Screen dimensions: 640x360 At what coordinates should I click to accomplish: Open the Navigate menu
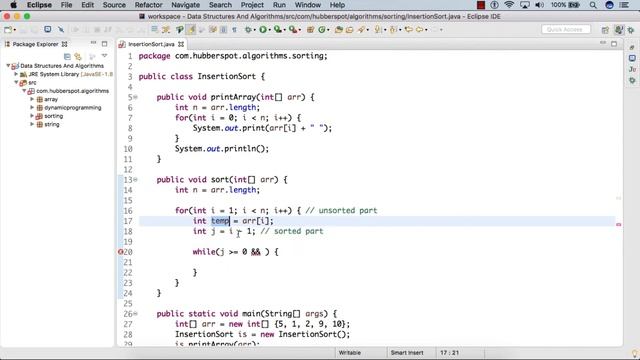point(186,5)
